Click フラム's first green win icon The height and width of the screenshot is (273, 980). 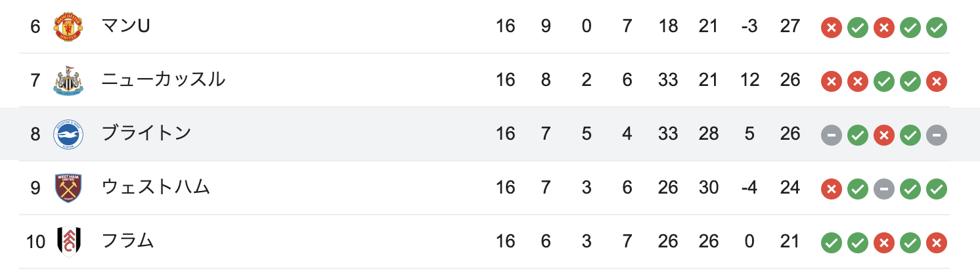pos(832,243)
